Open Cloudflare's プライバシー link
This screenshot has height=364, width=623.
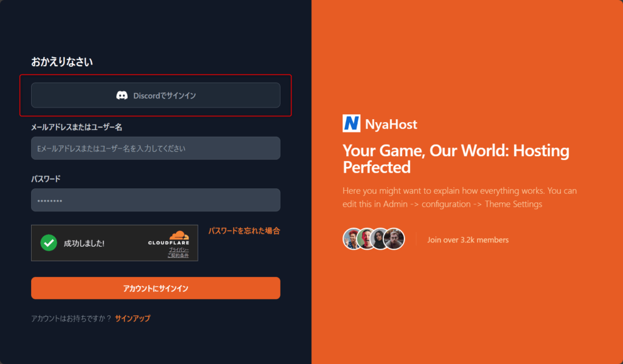[179, 250]
